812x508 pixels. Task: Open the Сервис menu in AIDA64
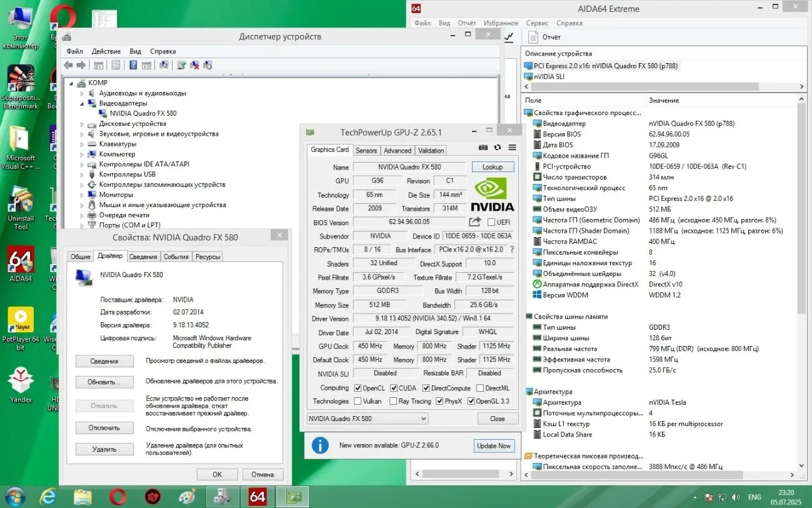point(536,23)
